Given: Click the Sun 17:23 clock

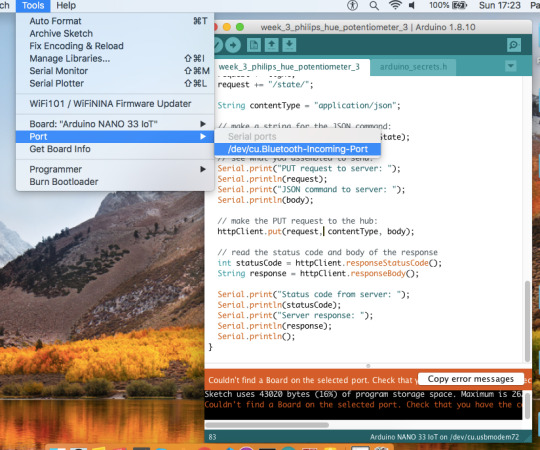Looking at the screenshot, I should coord(499,6).
